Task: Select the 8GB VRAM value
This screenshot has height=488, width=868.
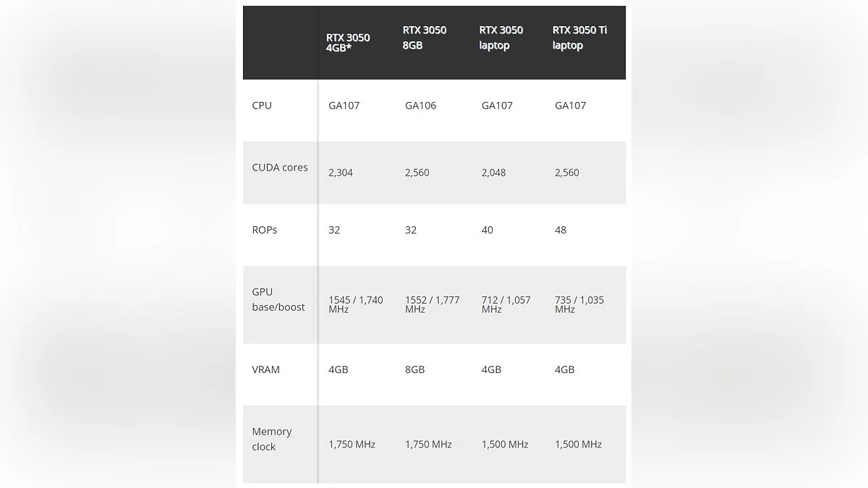Action: 414,369
